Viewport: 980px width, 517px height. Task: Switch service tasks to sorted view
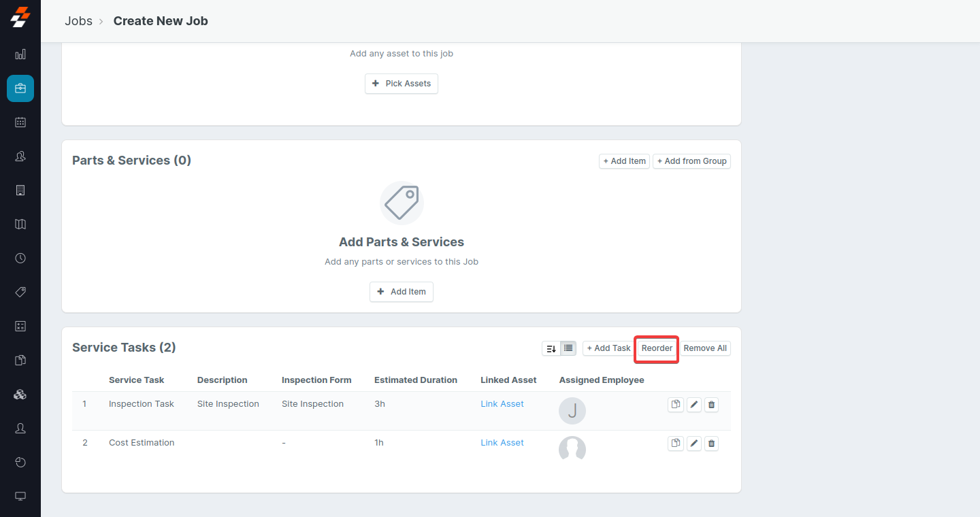tap(551, 348)
